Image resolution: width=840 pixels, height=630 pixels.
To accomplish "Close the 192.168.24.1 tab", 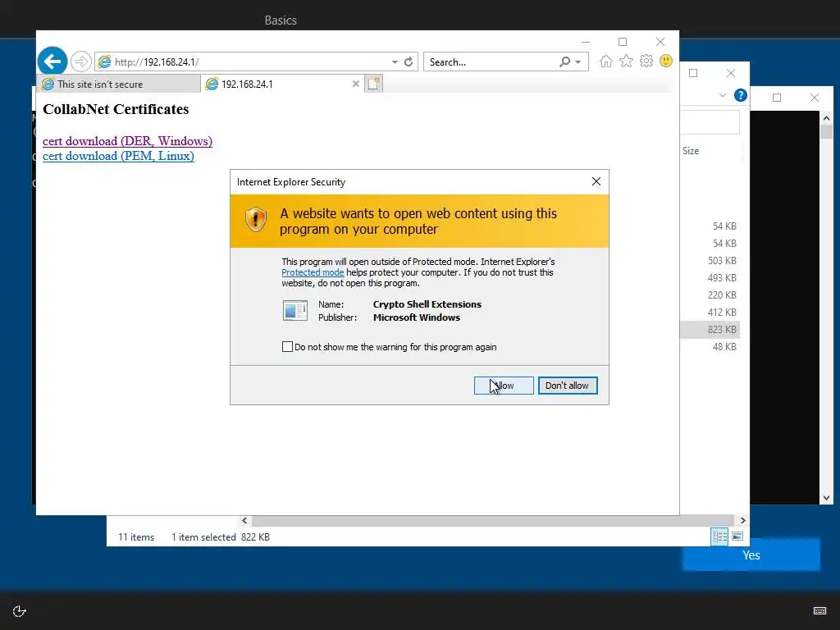I will click(x=355, y=84).
